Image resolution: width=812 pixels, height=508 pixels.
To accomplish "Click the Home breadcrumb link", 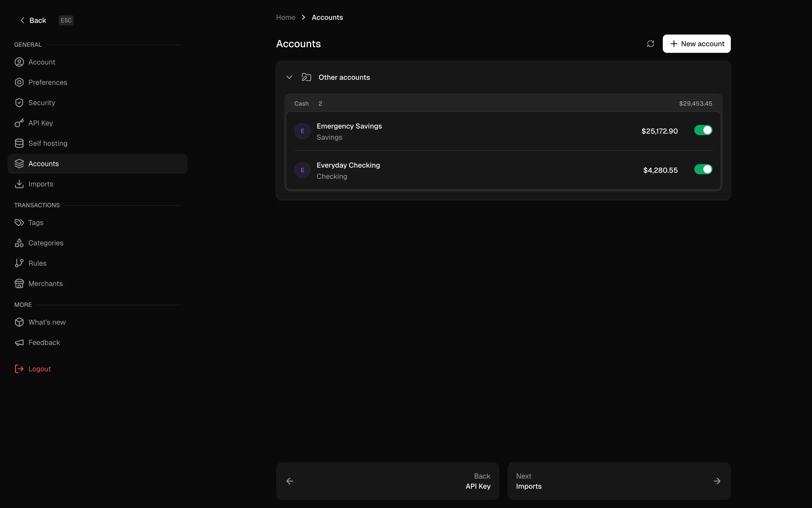I will [285, 18].
